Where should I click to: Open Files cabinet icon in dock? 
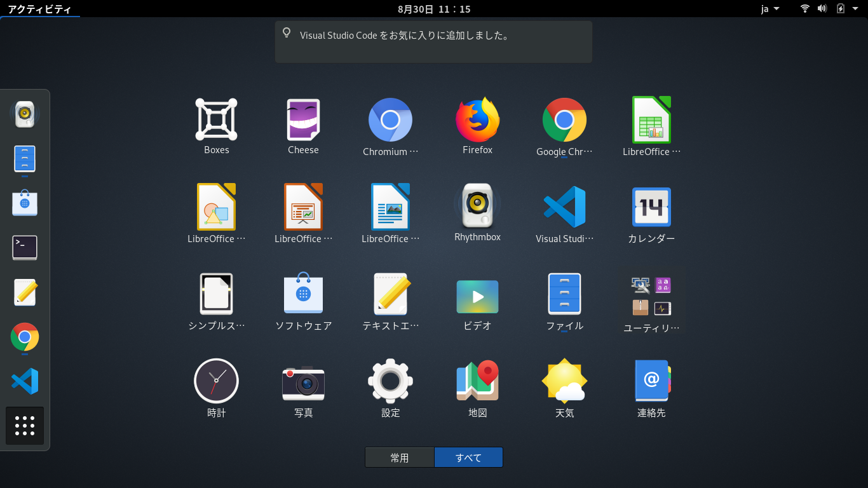[x=25, y=159]
